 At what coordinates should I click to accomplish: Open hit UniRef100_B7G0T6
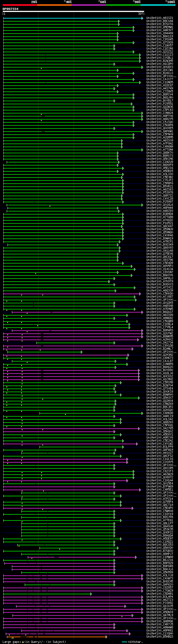160,24
